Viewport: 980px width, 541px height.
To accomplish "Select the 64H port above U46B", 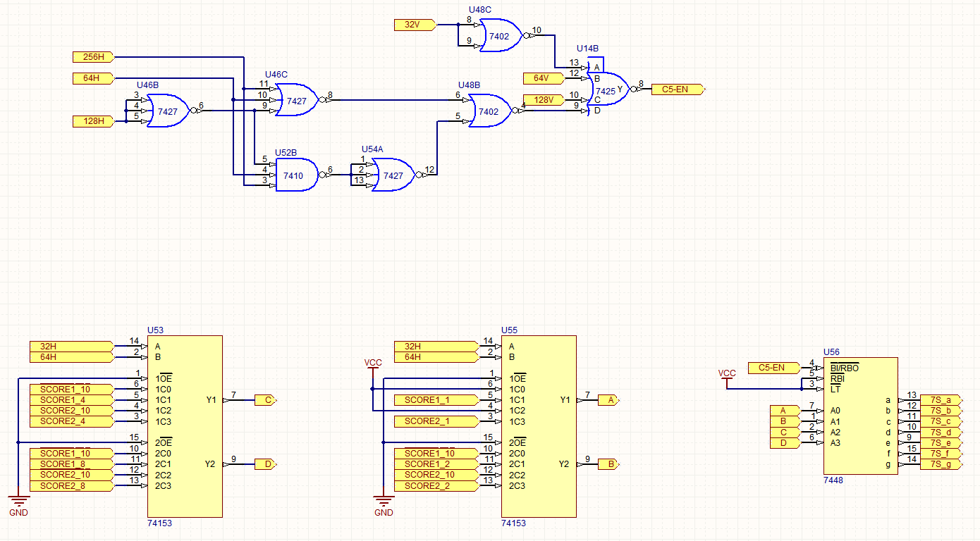I will click(94, 78).
